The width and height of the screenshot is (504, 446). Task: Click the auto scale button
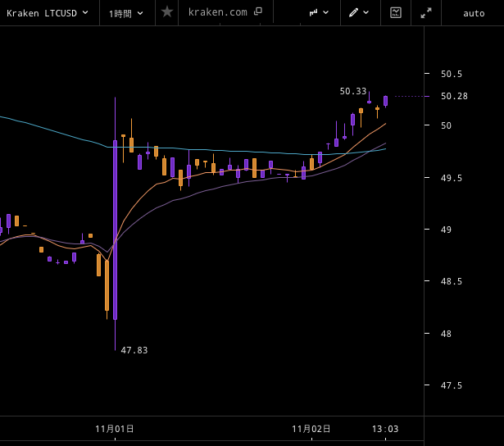coord(474,13)
